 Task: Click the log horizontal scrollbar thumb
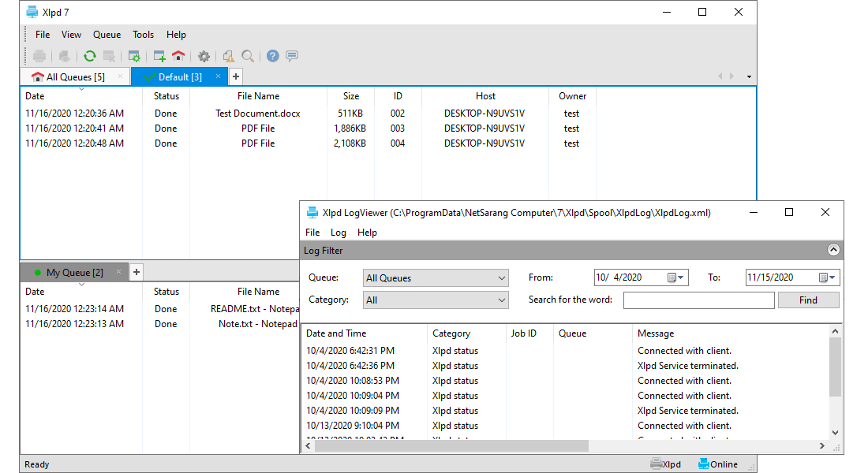click(x=451, y=446)
